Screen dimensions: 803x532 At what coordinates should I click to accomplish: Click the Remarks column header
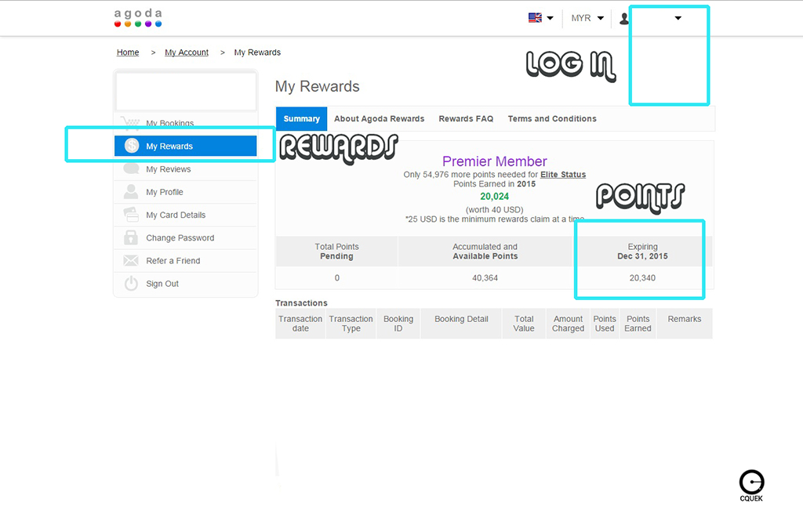point(684,324)
